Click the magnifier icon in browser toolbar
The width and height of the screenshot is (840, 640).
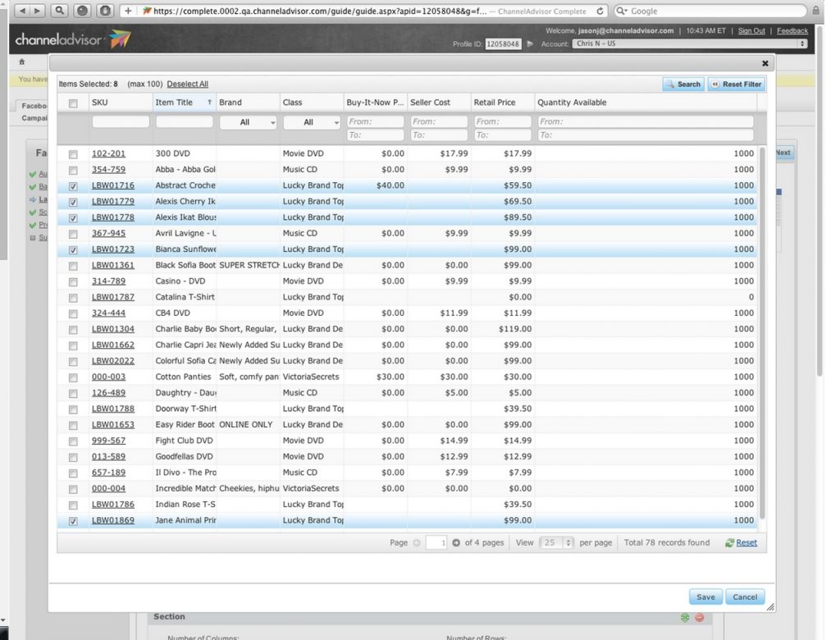click(x=59, y=11)
